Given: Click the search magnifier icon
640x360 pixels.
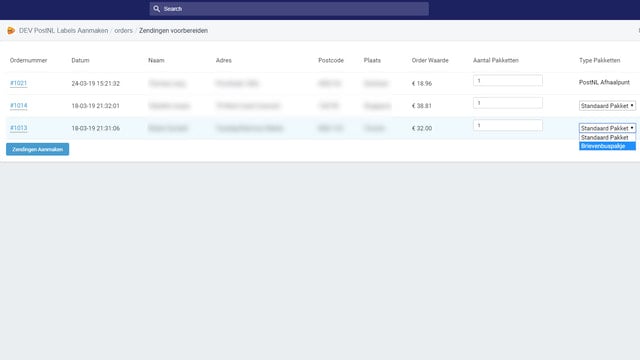Looking at the screenshot, I should (x=156, y=9).
